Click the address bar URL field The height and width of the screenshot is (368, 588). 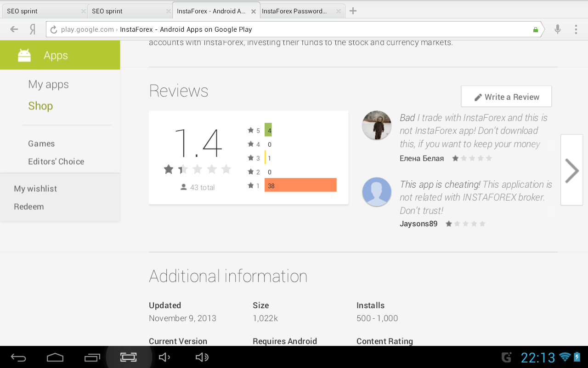(294, 29)
